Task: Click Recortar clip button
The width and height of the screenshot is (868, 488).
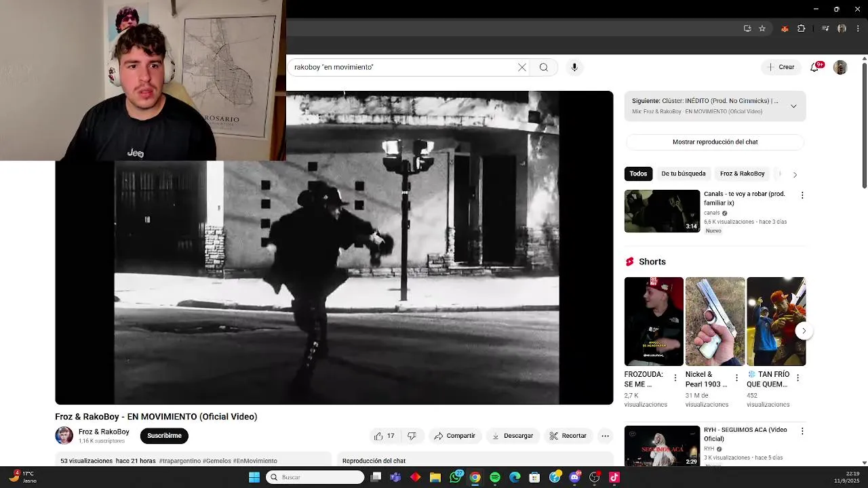Action: coord(568,436)
